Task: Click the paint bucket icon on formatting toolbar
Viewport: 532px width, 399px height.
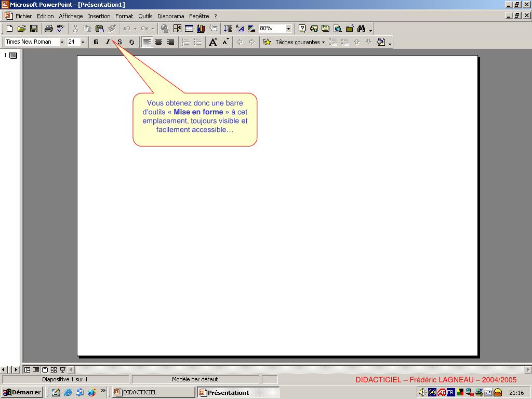Action: (x=381, y=42)
